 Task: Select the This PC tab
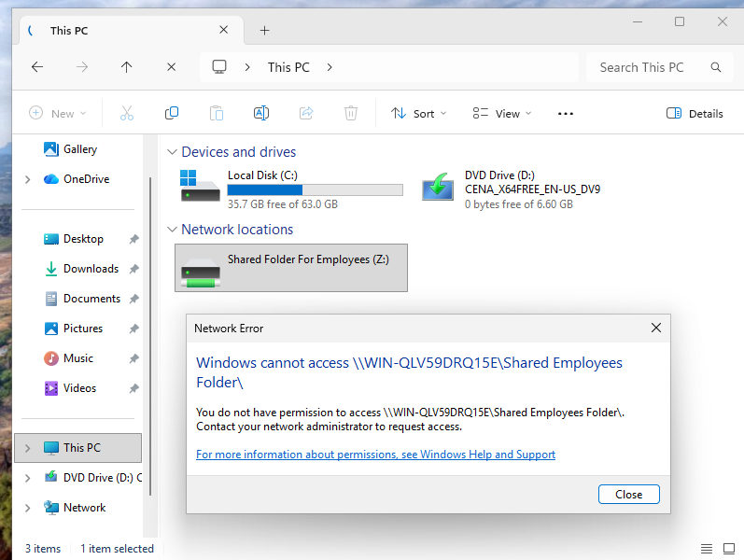pos(121,30)
